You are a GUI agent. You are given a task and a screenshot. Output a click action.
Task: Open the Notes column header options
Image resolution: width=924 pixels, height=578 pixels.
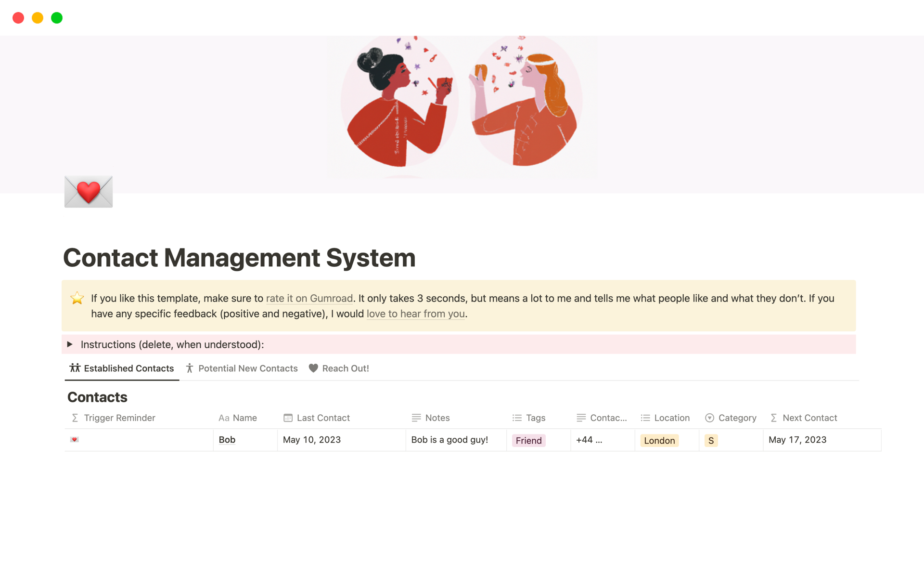tap(437, 418)
